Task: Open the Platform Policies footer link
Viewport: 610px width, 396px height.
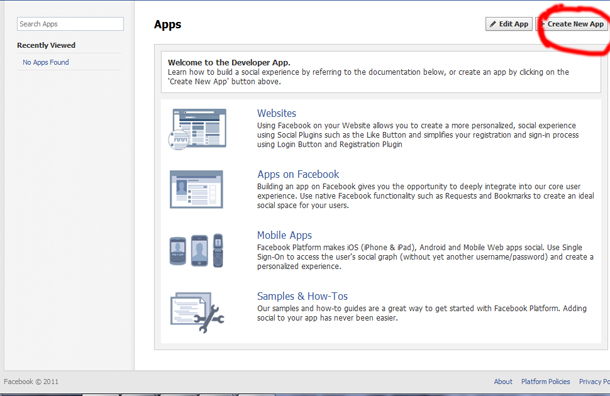Action: click(x=545, y=382)
